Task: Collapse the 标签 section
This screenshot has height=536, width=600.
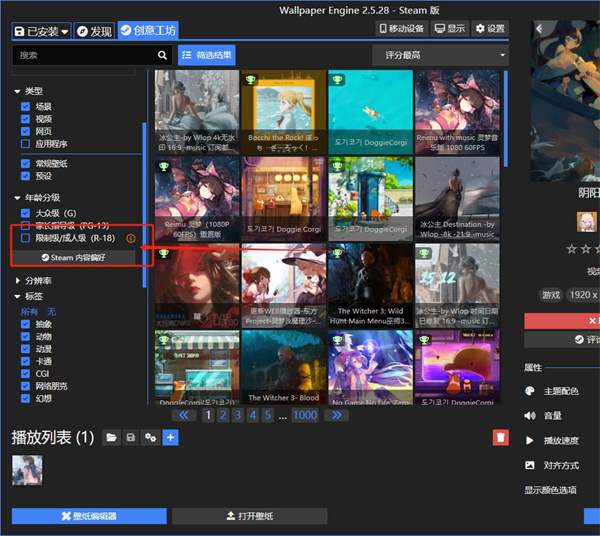Action: point(17,296)
